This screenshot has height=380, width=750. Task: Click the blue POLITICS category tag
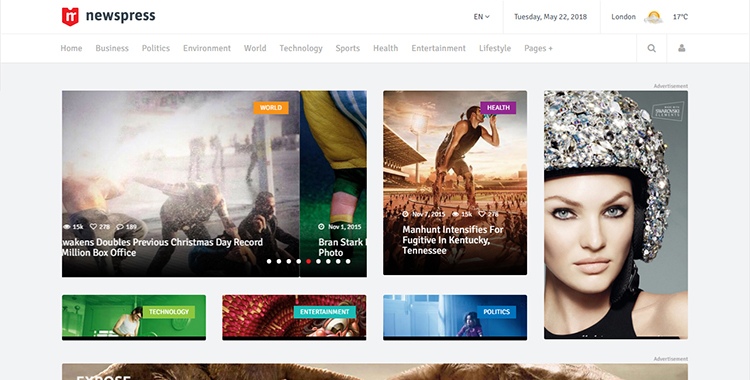click(x=496, y=312)
